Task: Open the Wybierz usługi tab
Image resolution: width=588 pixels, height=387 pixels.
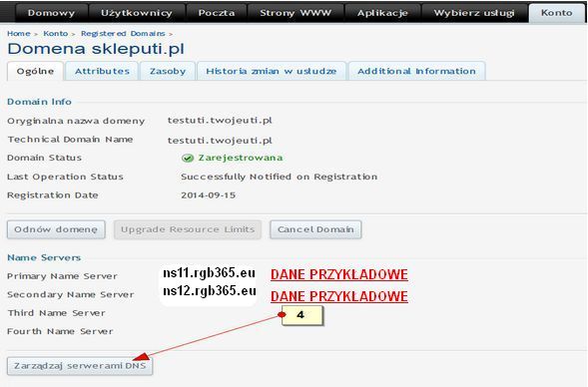Action: [x=474, y=13]
